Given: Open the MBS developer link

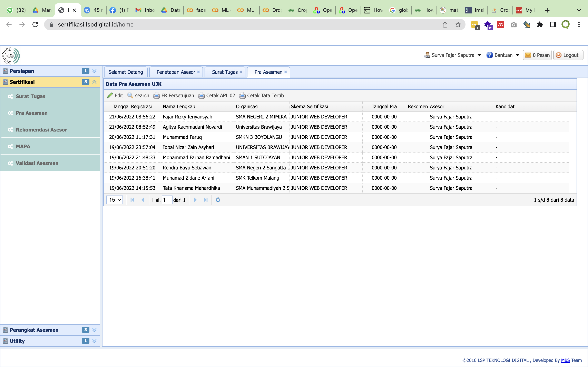Looking at the screenshot, I should (565, 360).
